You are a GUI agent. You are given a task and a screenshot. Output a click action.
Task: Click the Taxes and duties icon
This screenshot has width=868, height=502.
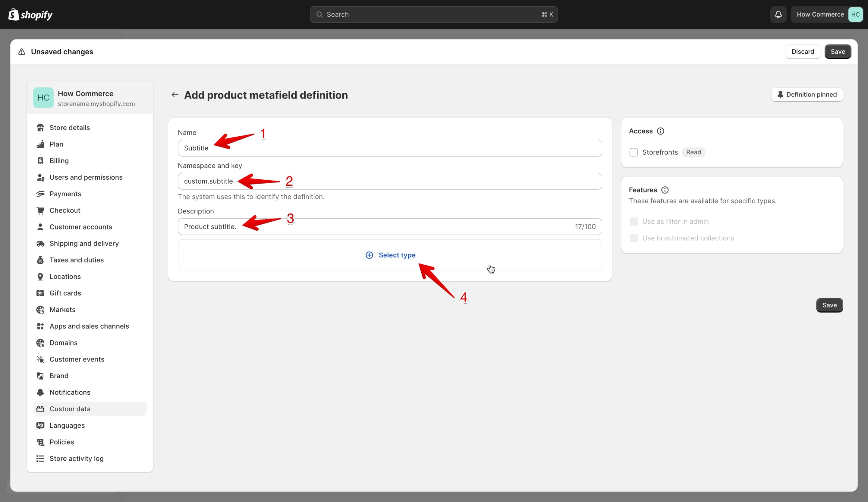40,260
